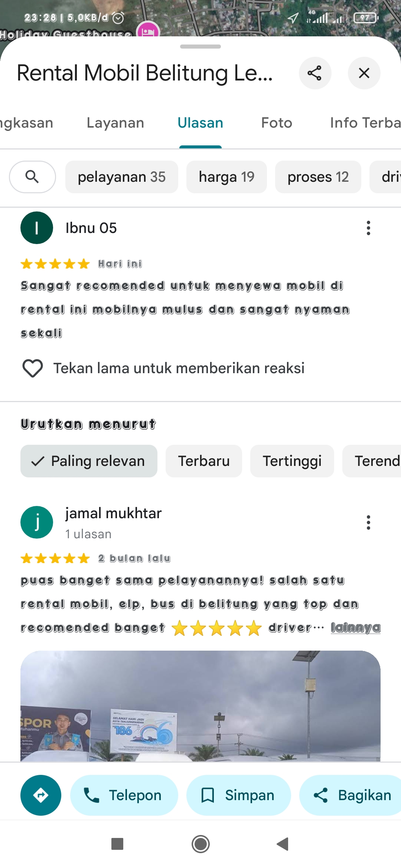Tap the share icon beside the title
The width and height of the screenshot is (401, 868).
click(x=315, y=73)
